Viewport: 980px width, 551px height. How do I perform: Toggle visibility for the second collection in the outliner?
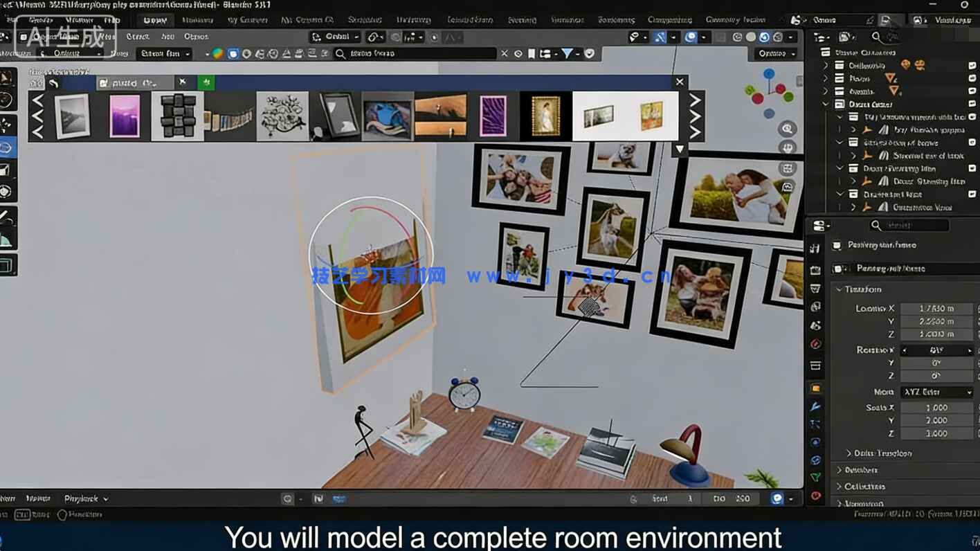coord(972,77)
